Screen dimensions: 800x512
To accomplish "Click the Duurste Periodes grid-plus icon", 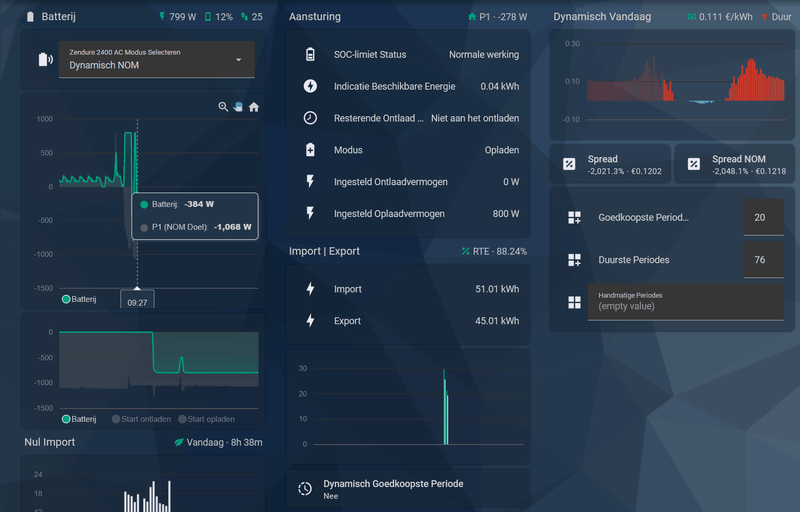I will click(574, 260).
